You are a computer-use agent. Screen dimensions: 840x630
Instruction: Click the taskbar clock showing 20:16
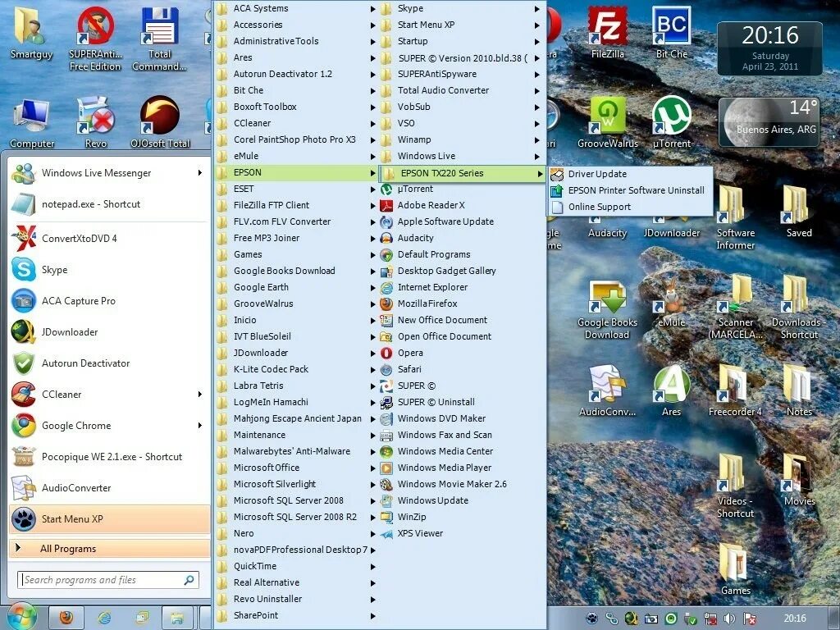(x=795, y=619)
